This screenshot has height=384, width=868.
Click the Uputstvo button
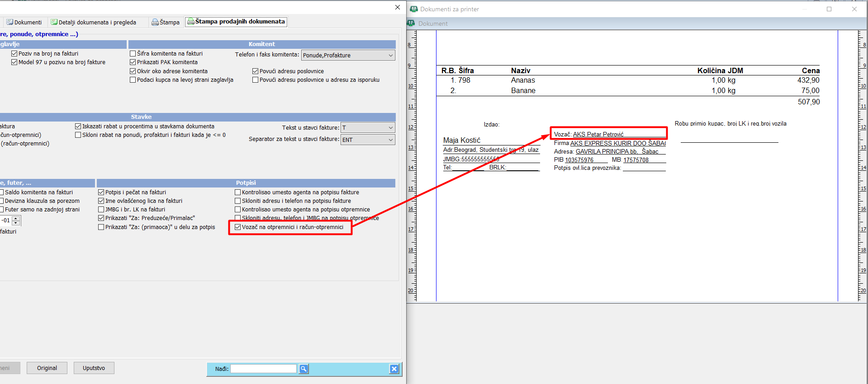pyautogui.click(x=94, y=368)
